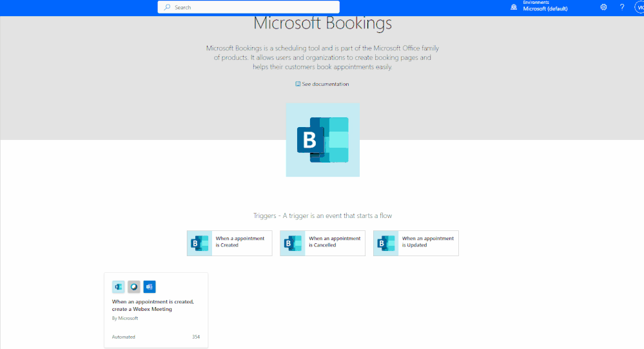Select When an appointment is Cancelled trigger
This screenshot has height=349, width=644.
pyautogui.click(x=322, y=243)
